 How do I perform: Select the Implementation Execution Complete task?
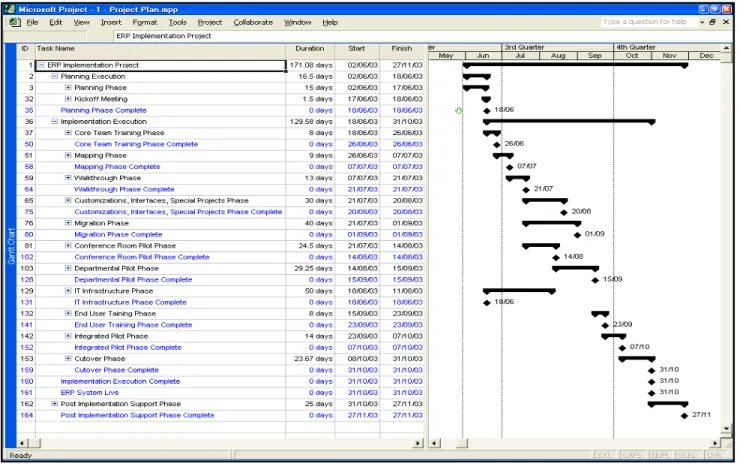pyautogui.click(x=120, y=381)
